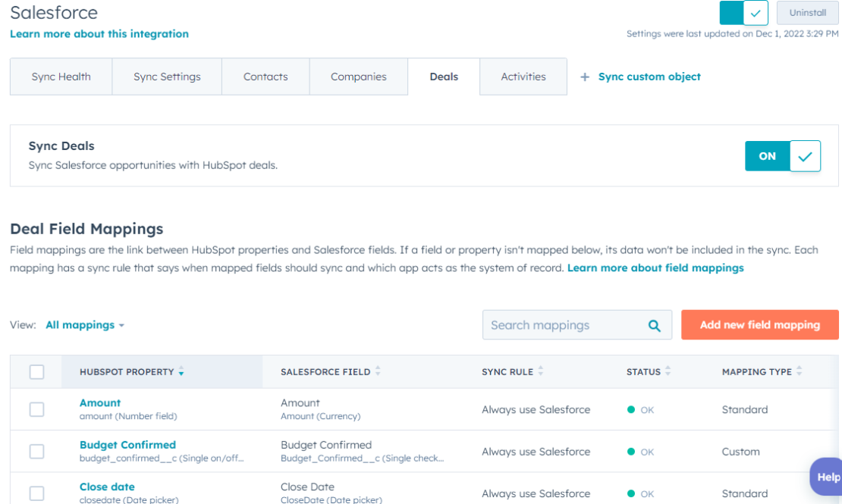Click the Uninstall button

pos(807,13)
